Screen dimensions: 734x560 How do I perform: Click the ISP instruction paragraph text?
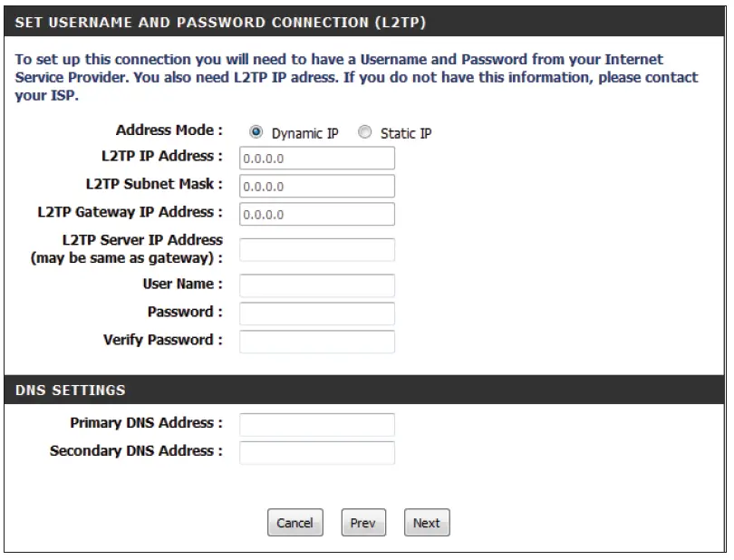tap(355, 77)
